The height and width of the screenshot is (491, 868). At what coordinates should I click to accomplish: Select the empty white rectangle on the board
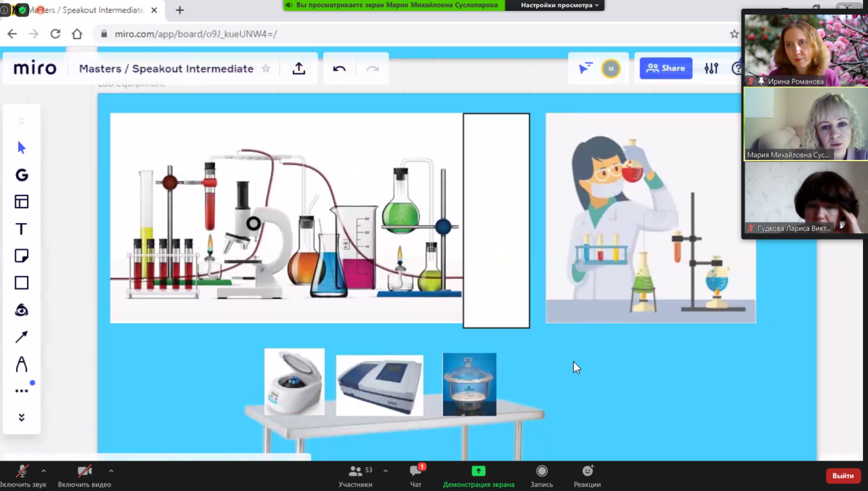497,221
